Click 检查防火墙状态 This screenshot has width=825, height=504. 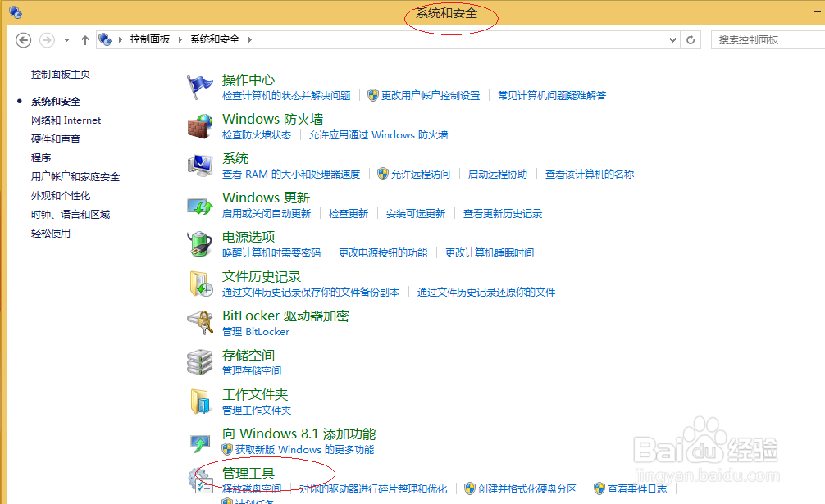[x=257, y=134]
